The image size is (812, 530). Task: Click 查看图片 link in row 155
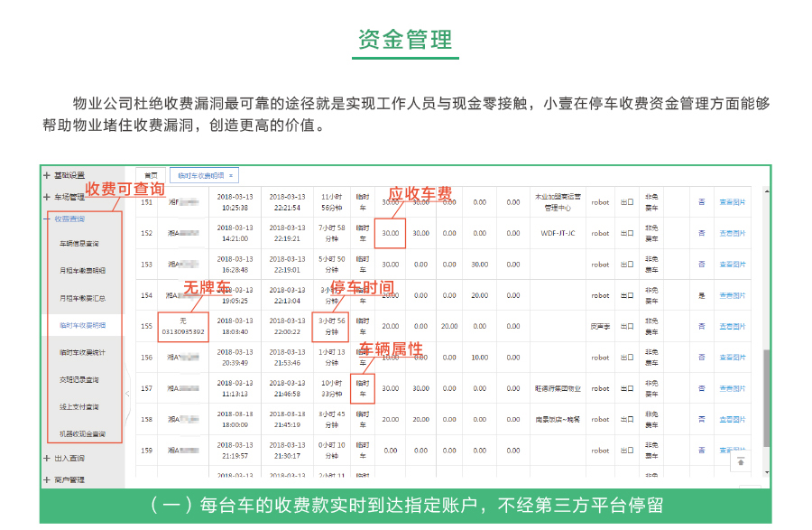click(x=733, y=326)
